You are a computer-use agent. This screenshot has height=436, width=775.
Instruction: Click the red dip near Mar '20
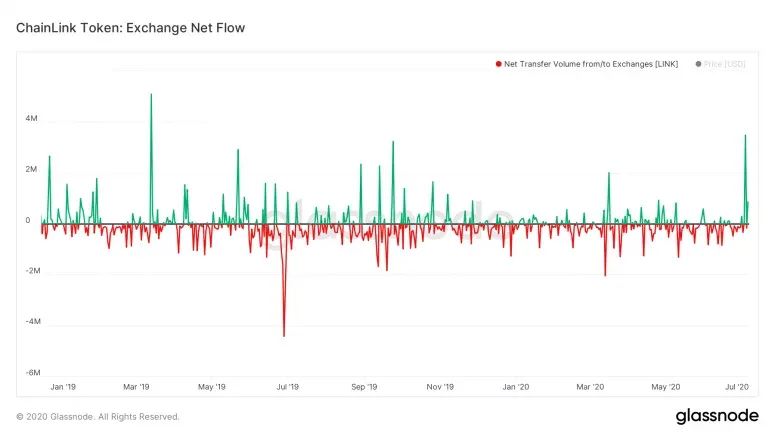coord(605,250)
